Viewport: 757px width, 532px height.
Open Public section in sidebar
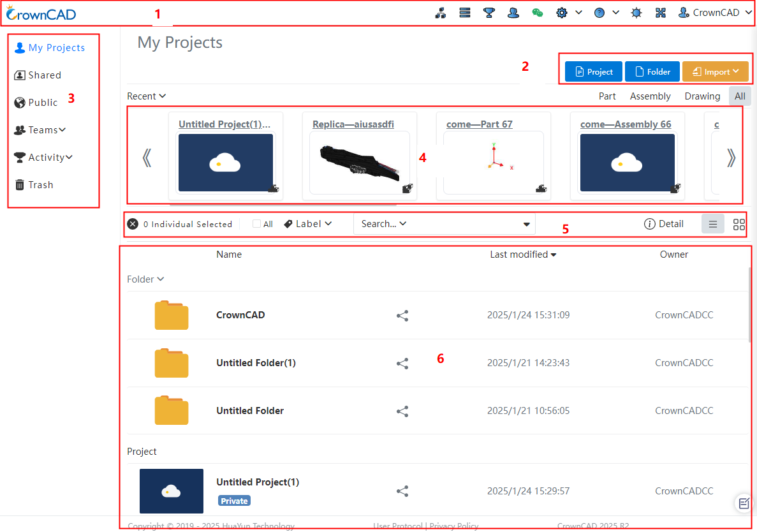(x=36, y=102)
